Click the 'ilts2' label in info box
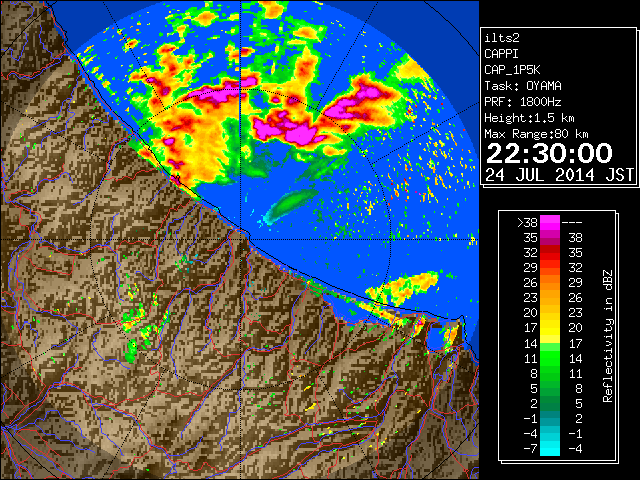Viewport: 640px width, 480px height. click(x=502, y=38)
